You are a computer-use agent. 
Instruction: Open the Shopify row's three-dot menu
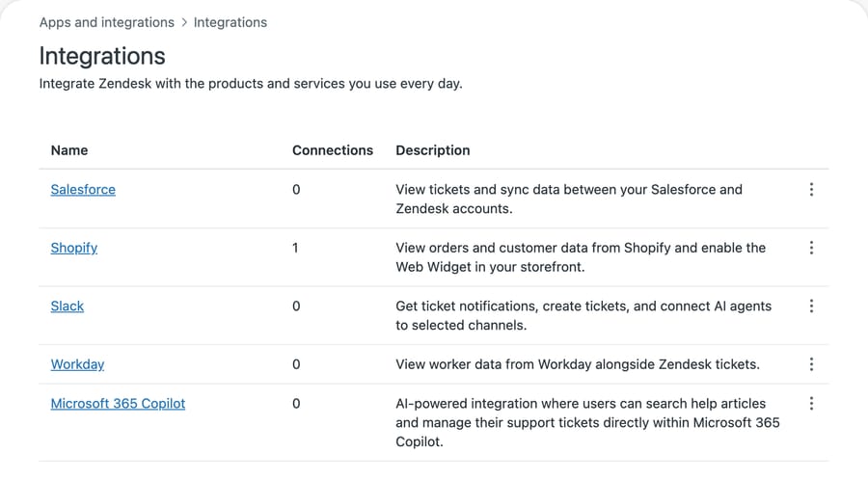(x=811, y=248)
